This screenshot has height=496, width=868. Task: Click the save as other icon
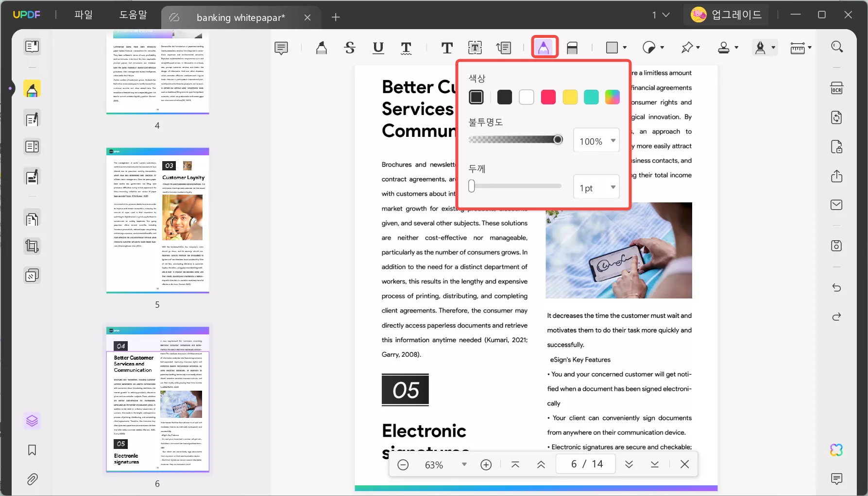click(x=836, y=246)
